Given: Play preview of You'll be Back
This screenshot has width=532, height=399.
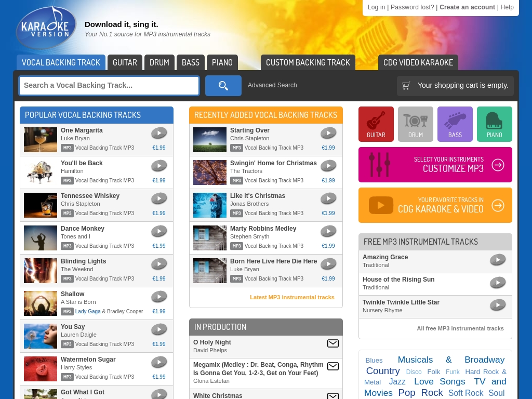Looking at the screenshot, I should 159,166.
